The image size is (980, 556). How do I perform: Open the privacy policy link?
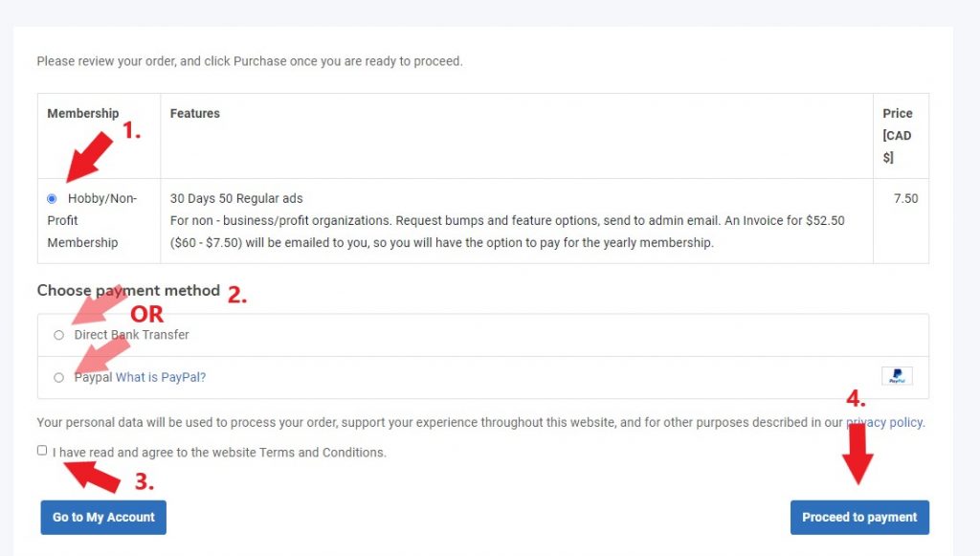884,422
